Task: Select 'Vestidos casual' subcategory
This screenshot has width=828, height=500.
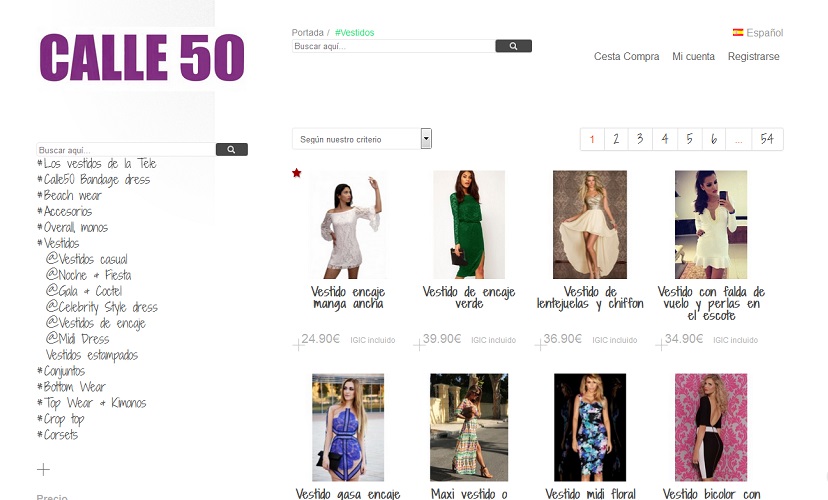Action: pos(87,259)
